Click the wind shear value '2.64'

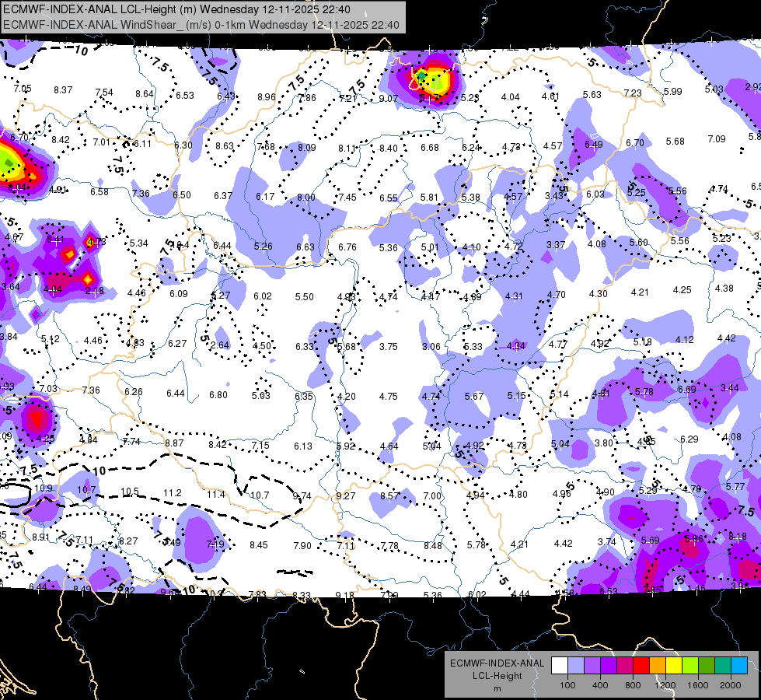click(x=220, y=345)
